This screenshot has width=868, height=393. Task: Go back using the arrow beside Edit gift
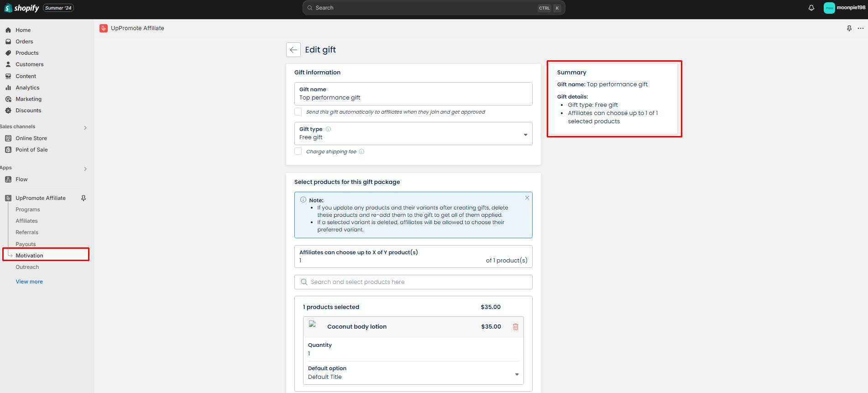point(293,50)
